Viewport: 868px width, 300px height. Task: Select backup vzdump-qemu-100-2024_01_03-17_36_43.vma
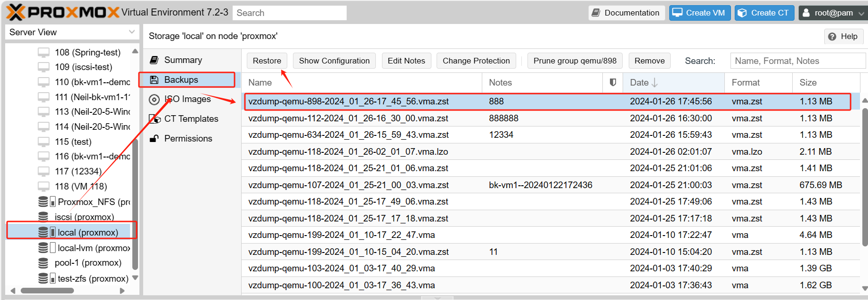pyautogui.click(x=551, y=285)
